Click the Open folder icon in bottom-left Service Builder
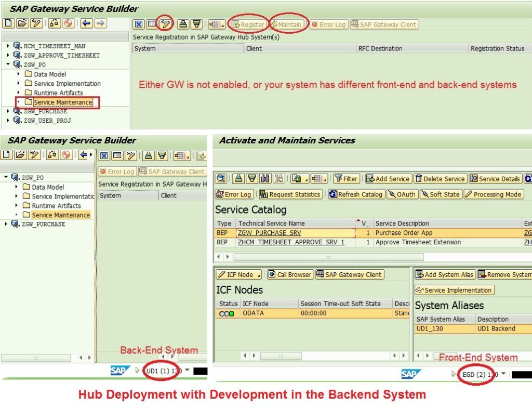The image size is (532, 409). (20, 155)
